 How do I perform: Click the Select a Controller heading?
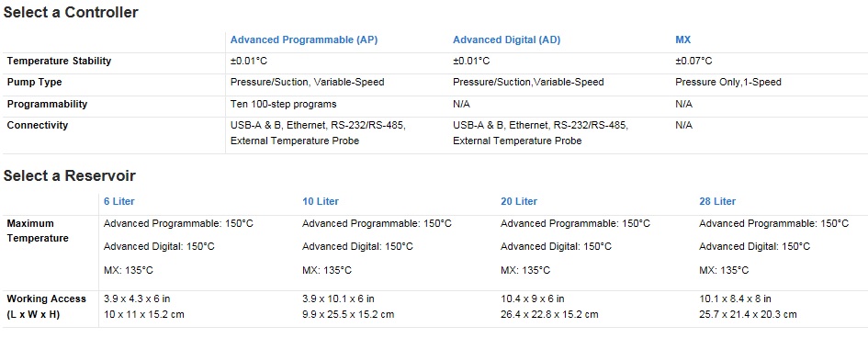tap(71, 12)
